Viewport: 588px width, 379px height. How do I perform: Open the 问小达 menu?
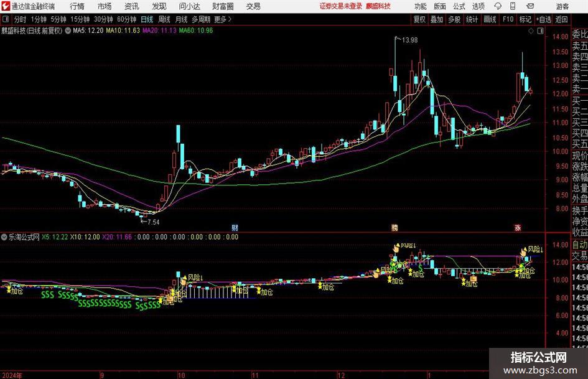(189, 6)
